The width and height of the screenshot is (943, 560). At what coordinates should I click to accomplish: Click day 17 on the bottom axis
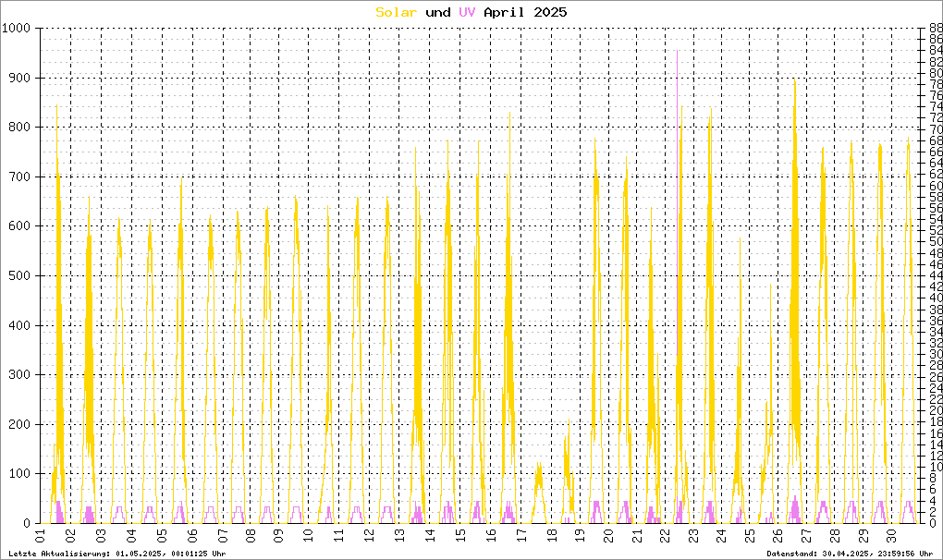519,535
